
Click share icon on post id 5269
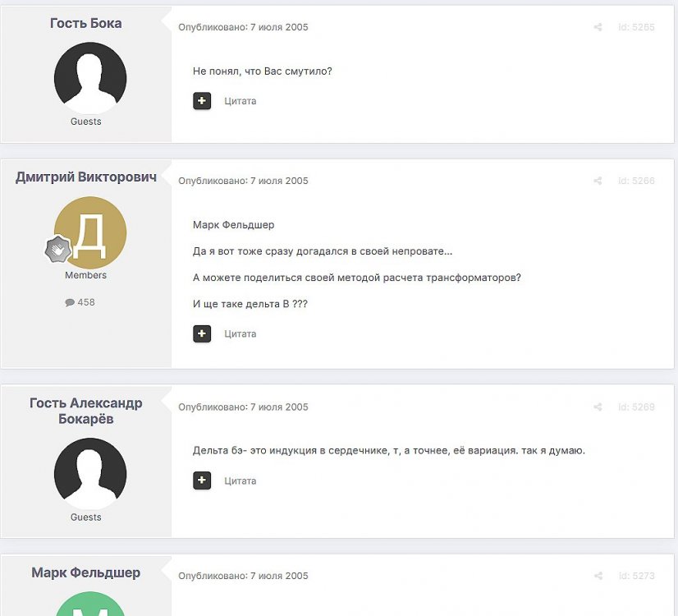[x=598, y=407]
